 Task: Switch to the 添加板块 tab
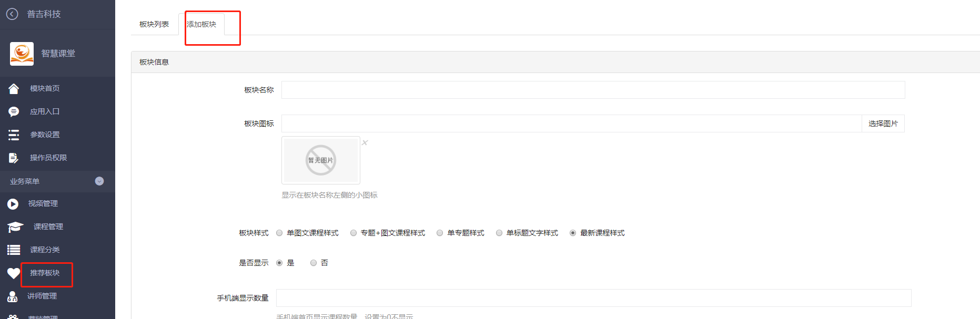pos(201,24)
